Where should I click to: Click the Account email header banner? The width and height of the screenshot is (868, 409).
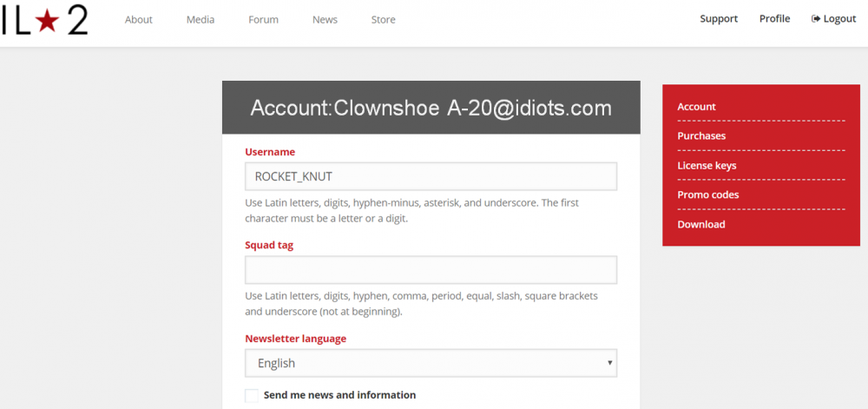[431, 108]
